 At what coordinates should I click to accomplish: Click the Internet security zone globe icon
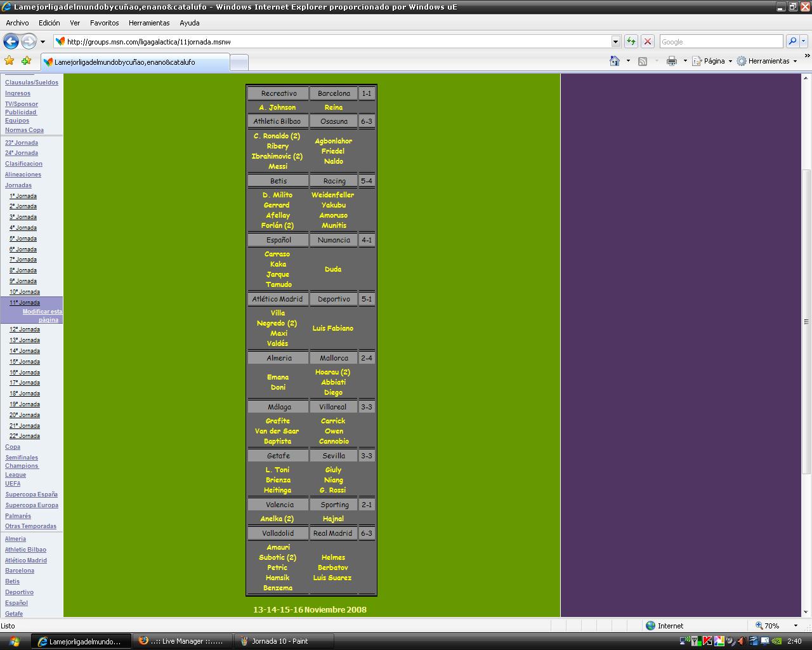(650, 625)
